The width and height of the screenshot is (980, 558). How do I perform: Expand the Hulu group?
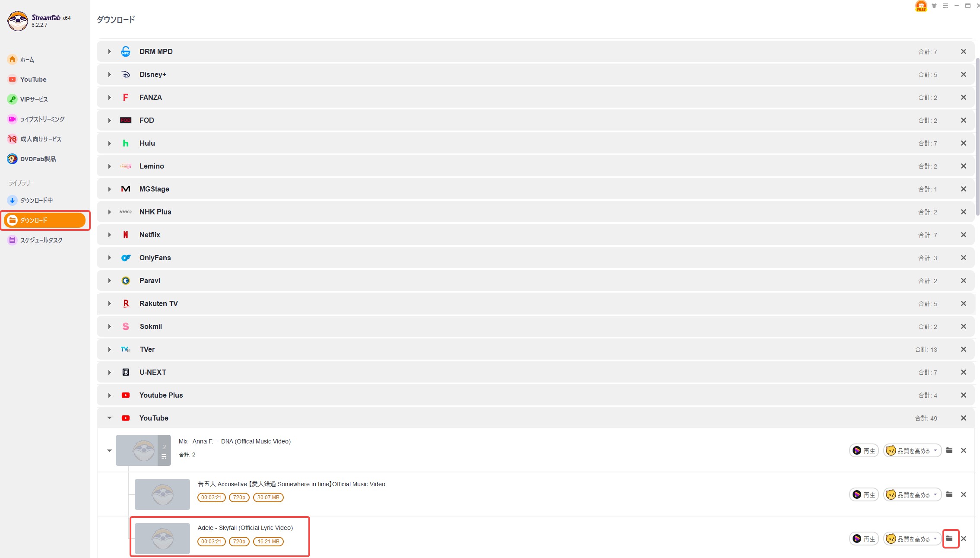pyautogui.click(x=110, y=143)
